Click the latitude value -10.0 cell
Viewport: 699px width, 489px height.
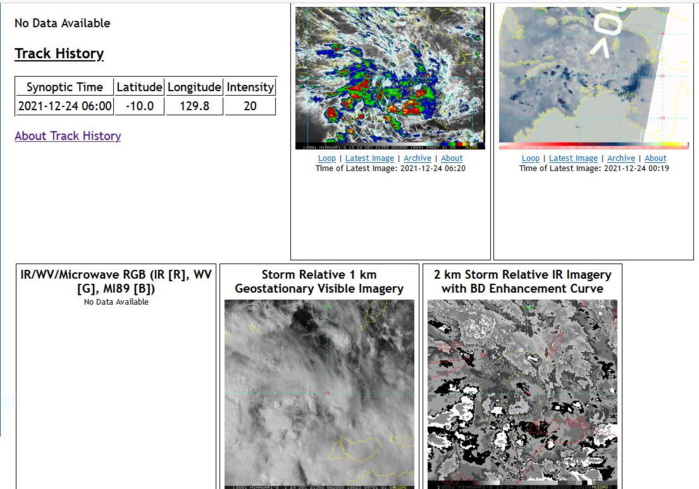click(139, 106)
